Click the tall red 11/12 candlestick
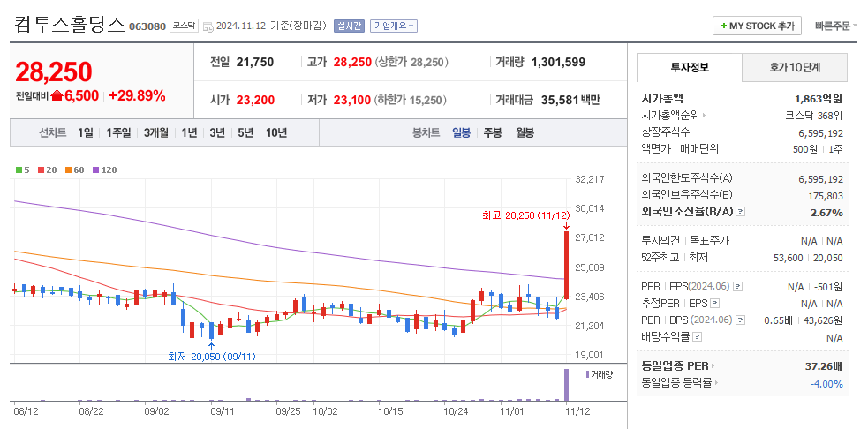 [x=566, y=265]
